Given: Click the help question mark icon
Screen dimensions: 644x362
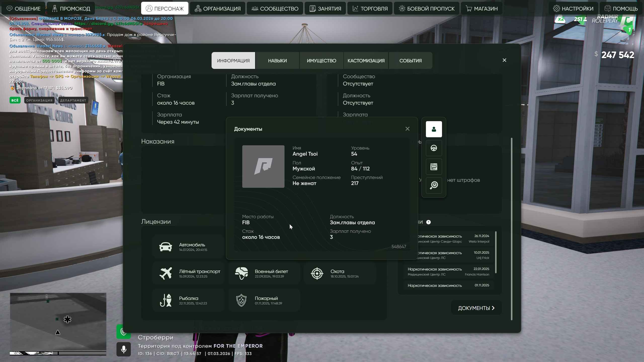Looking at the screenshot, I should point(428,222).
